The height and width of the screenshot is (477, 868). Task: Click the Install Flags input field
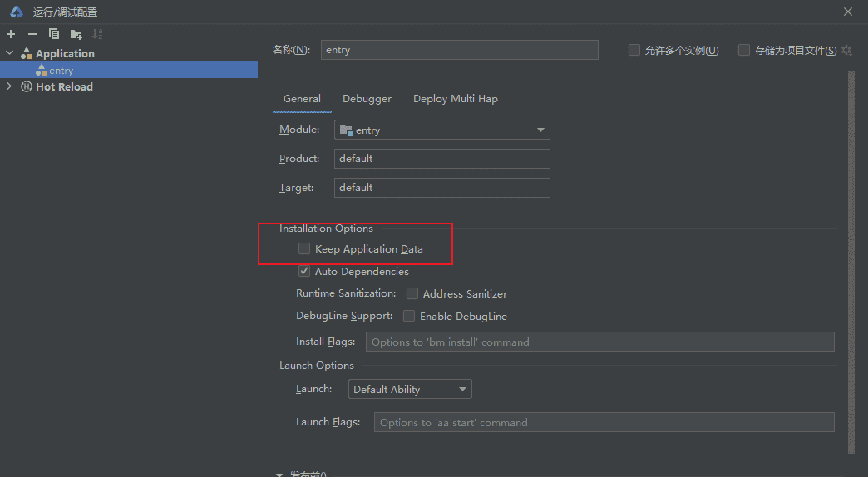pos(599,342)
